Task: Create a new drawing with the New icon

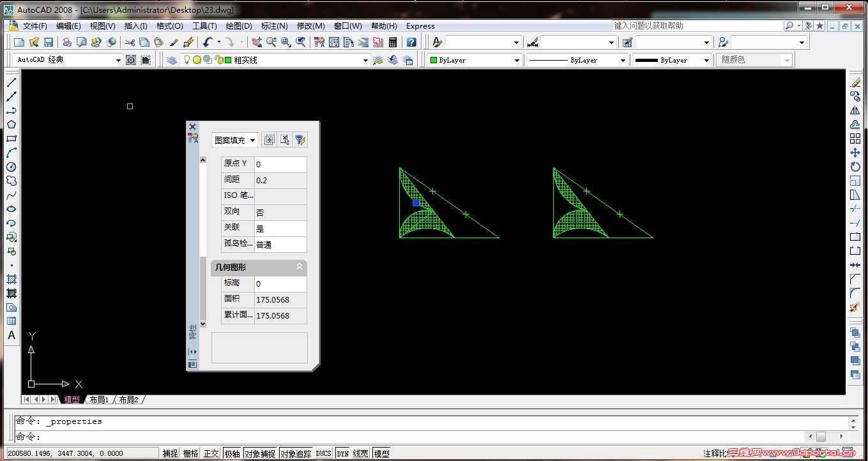Action: [19, 42]
